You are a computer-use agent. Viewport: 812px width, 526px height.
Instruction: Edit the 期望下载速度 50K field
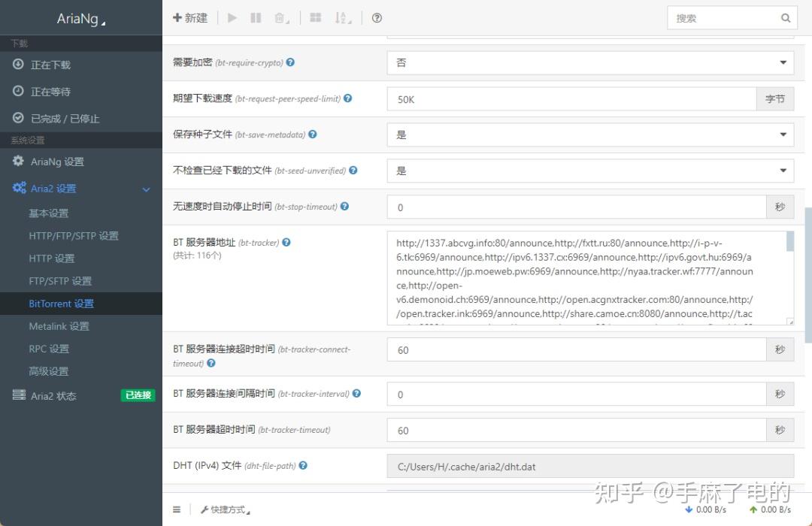point(571,99)
